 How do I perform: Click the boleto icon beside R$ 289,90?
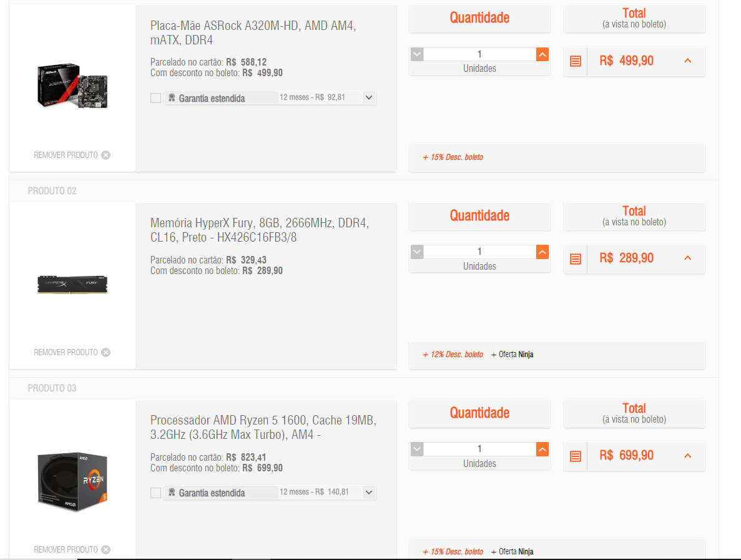pyautogui.click(x=575, y=259)
